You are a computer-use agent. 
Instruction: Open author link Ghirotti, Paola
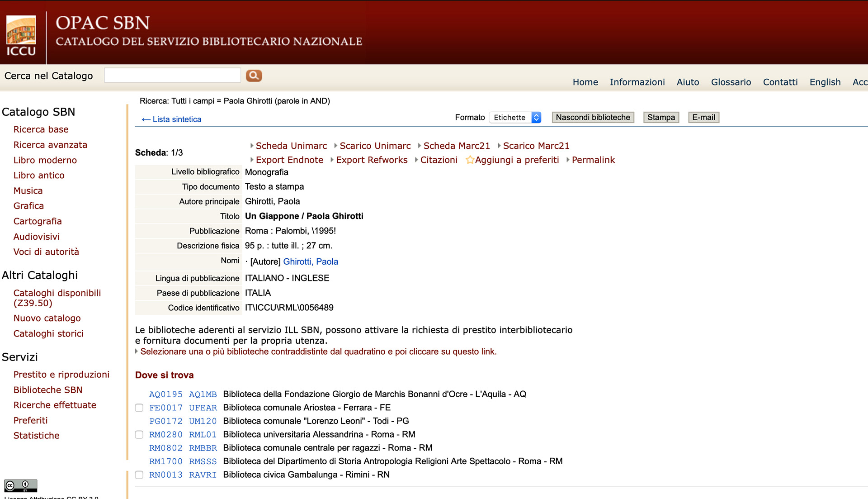(x=311, y=261)
